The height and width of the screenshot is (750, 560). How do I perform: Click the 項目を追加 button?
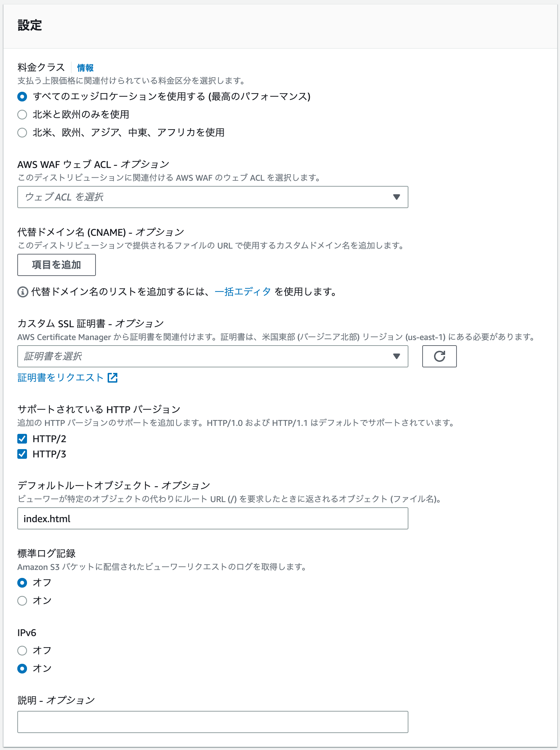click(56, 265)
